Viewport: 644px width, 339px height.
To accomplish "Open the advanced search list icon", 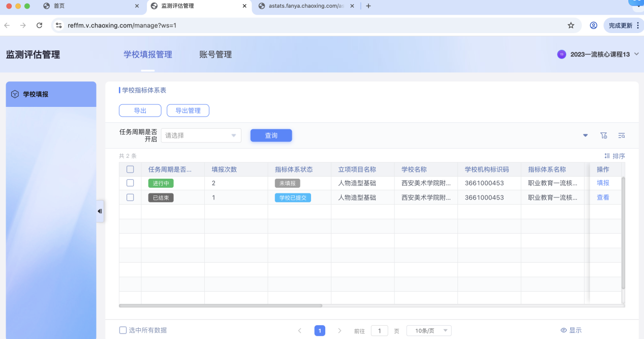I will click(621, 135).
